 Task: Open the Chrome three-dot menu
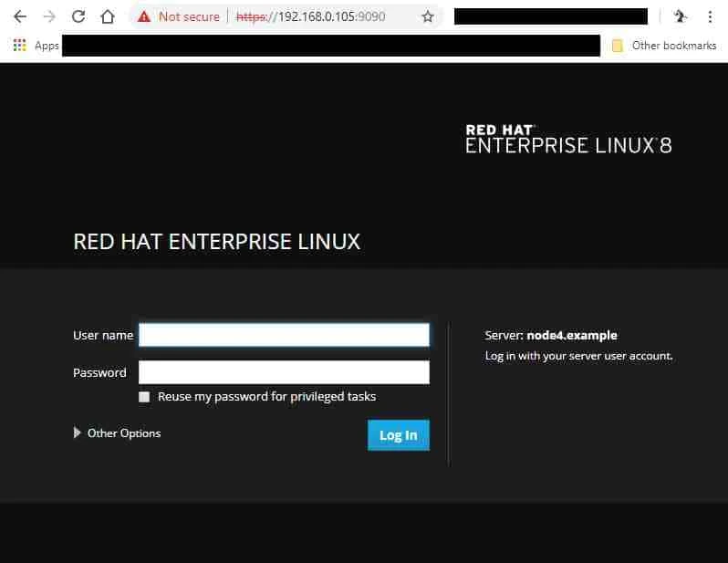pyautogui.click(x=710, y=17)
